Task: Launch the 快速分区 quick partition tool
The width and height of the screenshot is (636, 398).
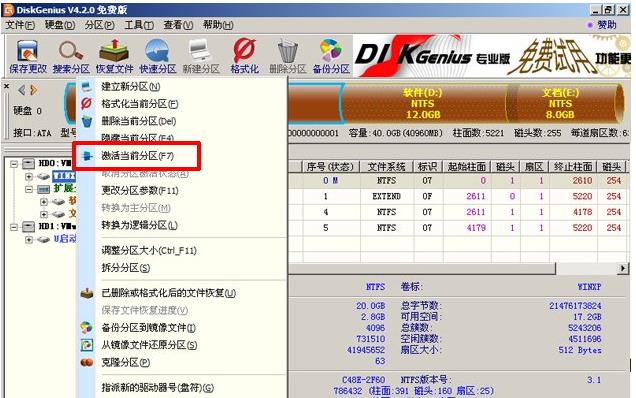Action: [158, 56]
